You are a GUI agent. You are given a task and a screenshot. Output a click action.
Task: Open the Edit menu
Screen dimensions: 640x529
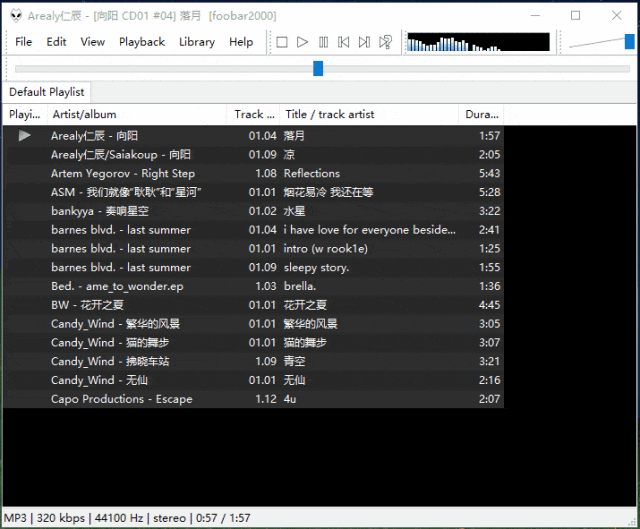pos(56,42)
